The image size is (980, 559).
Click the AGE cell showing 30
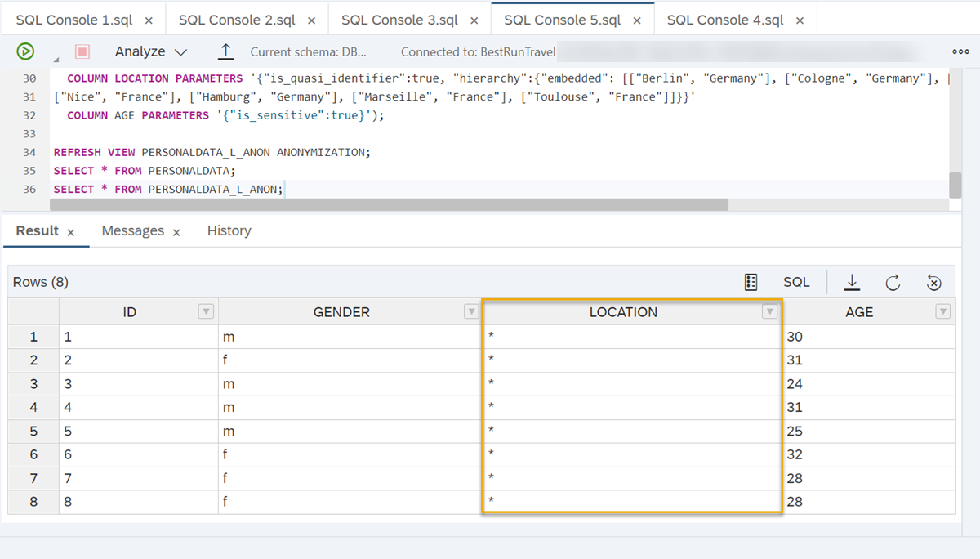[x=869, y=337]
